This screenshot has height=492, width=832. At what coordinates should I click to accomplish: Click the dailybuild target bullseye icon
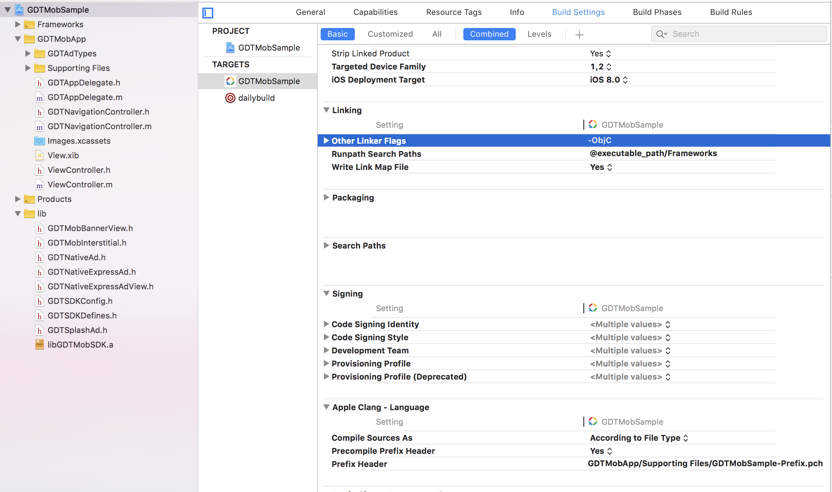coord(230,98)
